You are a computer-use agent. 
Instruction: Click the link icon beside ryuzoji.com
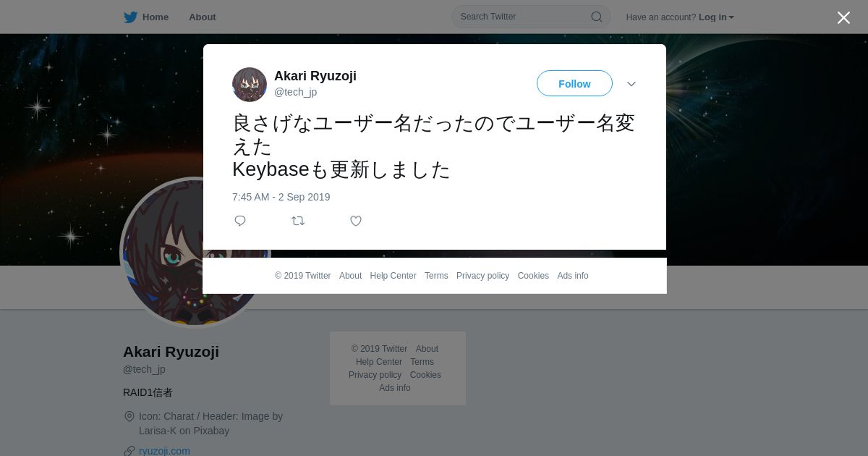coord(129,451)
